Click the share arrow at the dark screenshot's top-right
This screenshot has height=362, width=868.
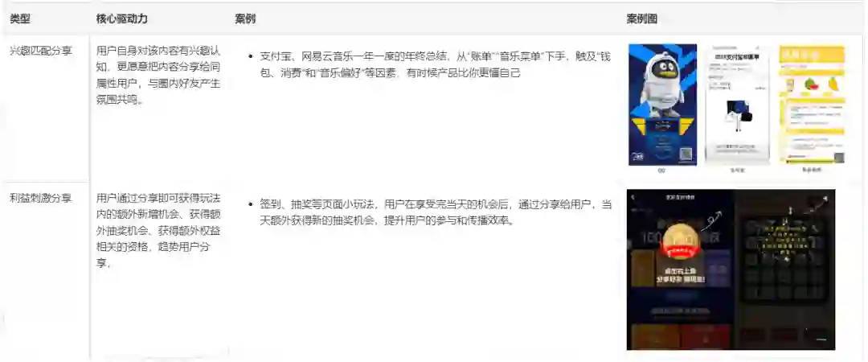[825, 199]
